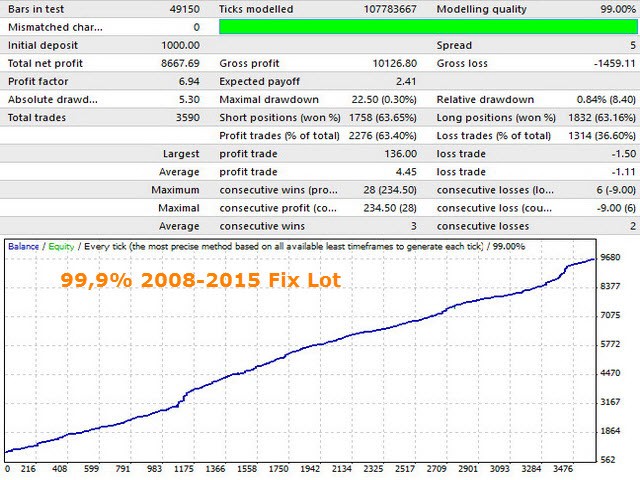Select the Total net profit value 8667.69
This screenshot has width=640, height=480.
(180, 63)
